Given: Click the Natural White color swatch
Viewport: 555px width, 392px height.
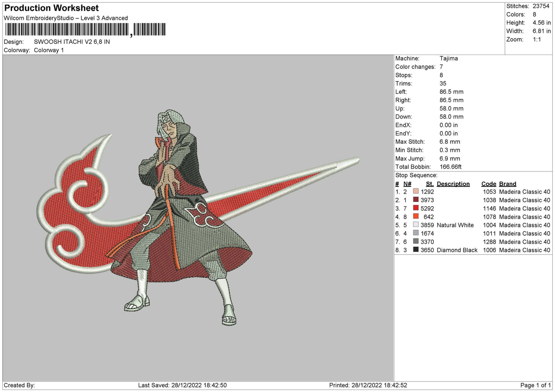Looking at the screenshot, I should pos(416,225).
